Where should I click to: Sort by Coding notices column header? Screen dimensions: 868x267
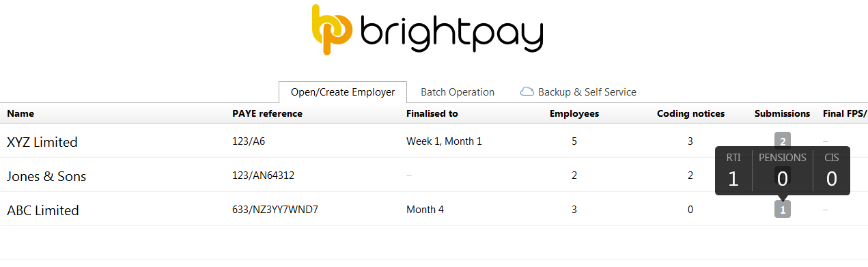coord(690,113)
